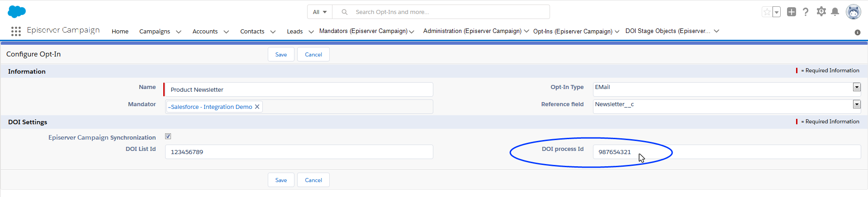This screenshot has width=868, height=197.
Task: Expand the Administration (Episerver Campaign) chevron
Action: (526, 31)
